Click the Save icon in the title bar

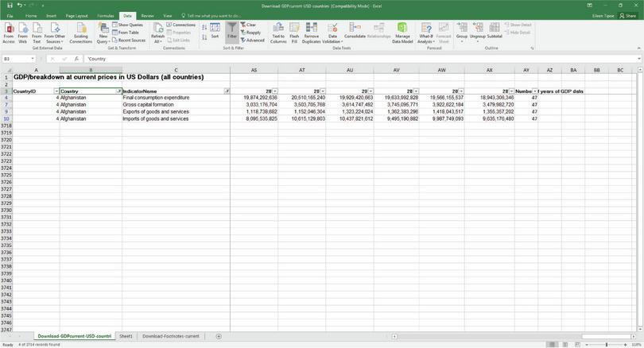click(10, 6)
